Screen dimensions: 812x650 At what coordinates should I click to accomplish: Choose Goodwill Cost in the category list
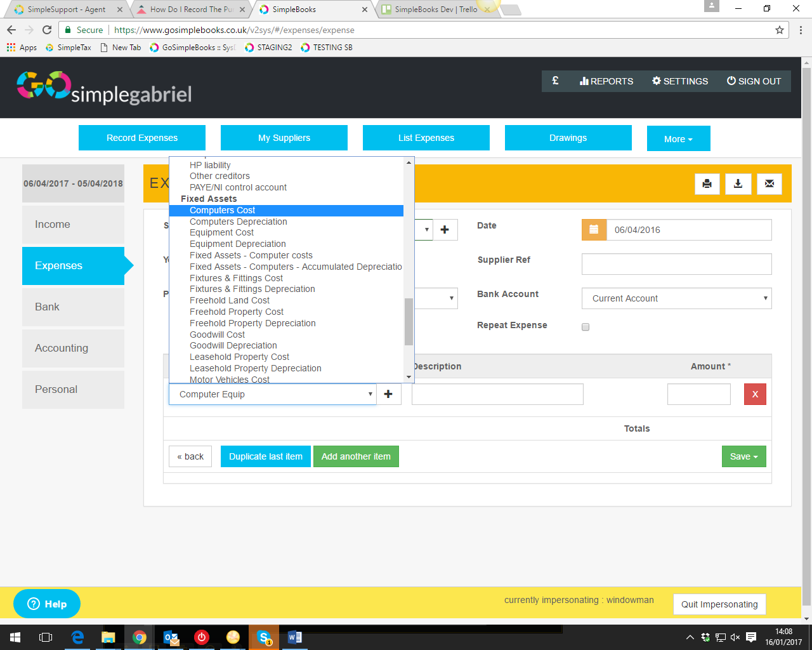coord(217,335)
